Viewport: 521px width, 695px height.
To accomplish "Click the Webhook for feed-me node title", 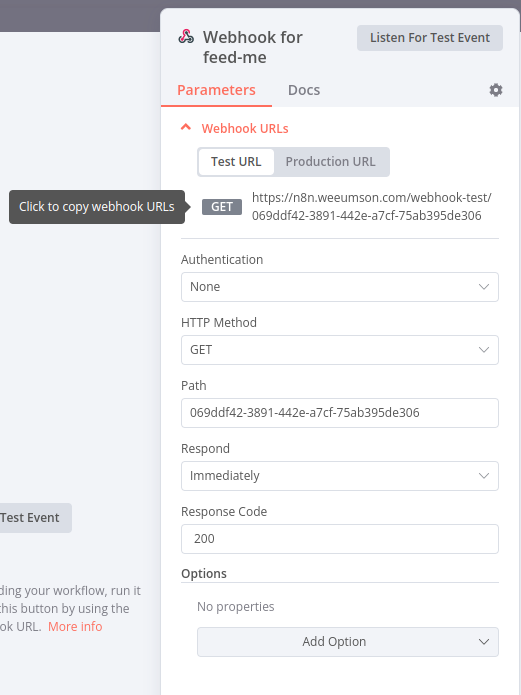I will (x=253, y=47).
